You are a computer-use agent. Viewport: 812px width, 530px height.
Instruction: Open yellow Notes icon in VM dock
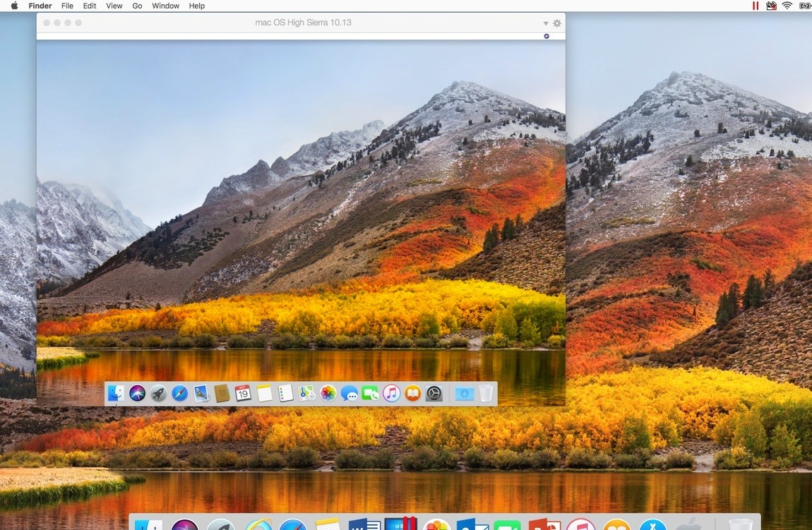tap(264, 393)
